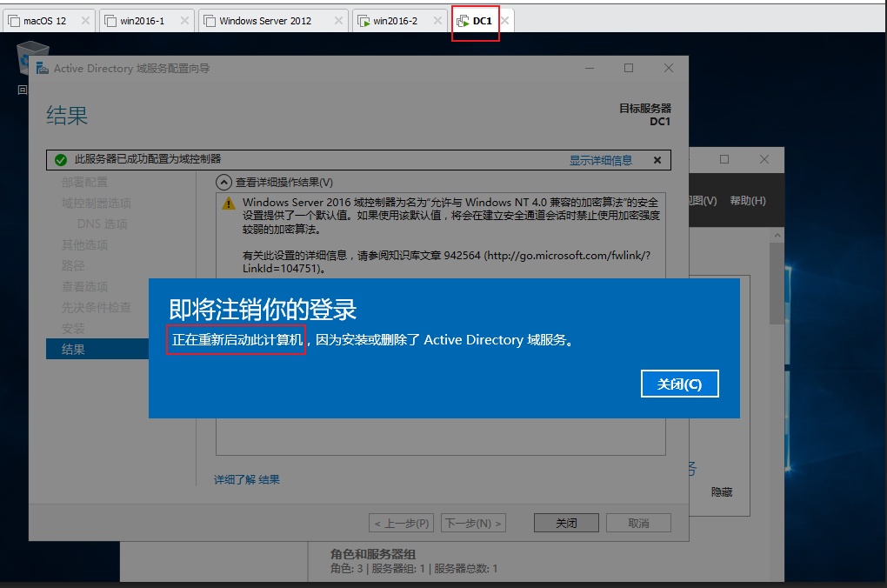Click the running-VM icon on win2016-2 tab
887x588 pixels.
(363, 21)
